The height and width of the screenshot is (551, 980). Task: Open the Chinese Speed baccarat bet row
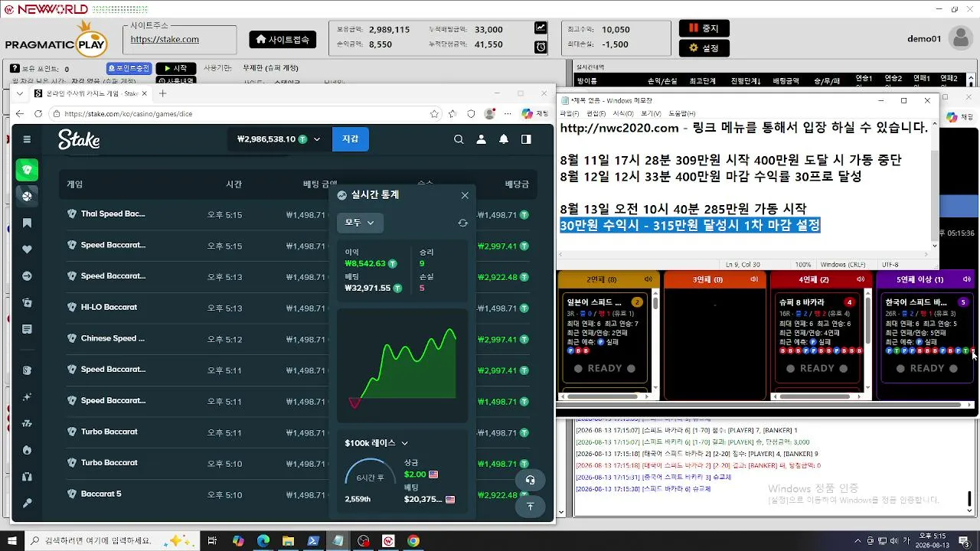point(299,339)
